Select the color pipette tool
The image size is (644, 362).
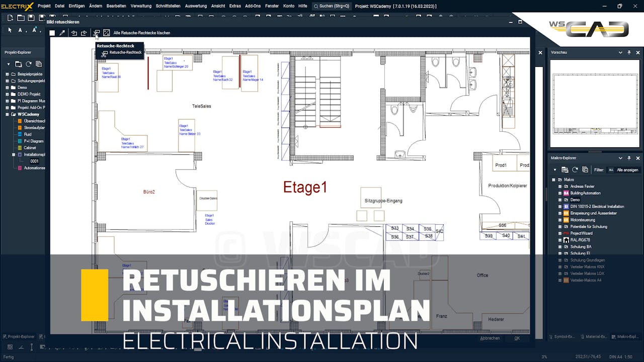(62, 32)
